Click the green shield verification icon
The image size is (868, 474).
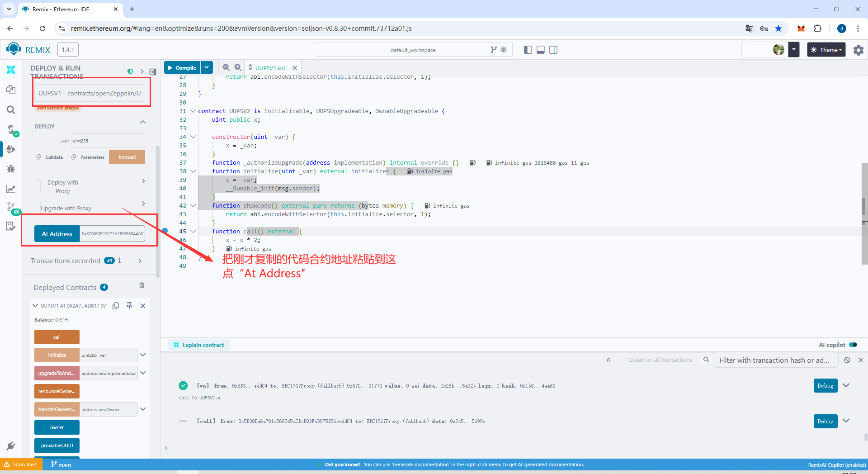point(130,71)
